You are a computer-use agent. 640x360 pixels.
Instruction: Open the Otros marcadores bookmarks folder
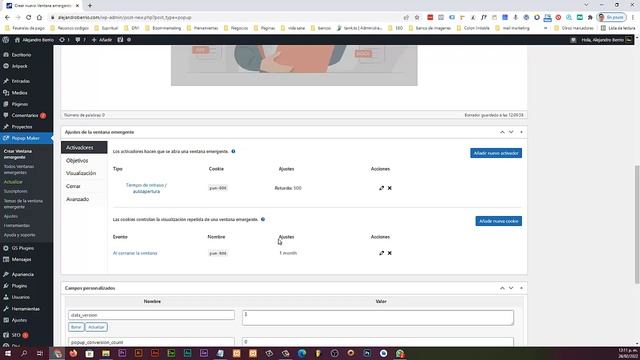(574, 28)
